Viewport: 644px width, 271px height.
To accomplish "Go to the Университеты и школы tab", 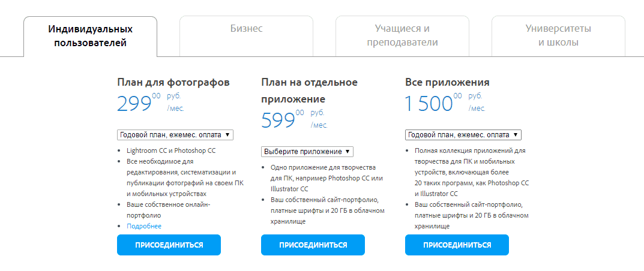I will (558, 36).
